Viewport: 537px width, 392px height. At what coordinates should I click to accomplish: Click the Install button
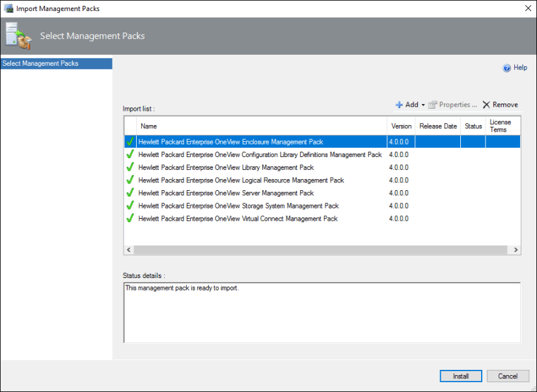pos(461,376)
